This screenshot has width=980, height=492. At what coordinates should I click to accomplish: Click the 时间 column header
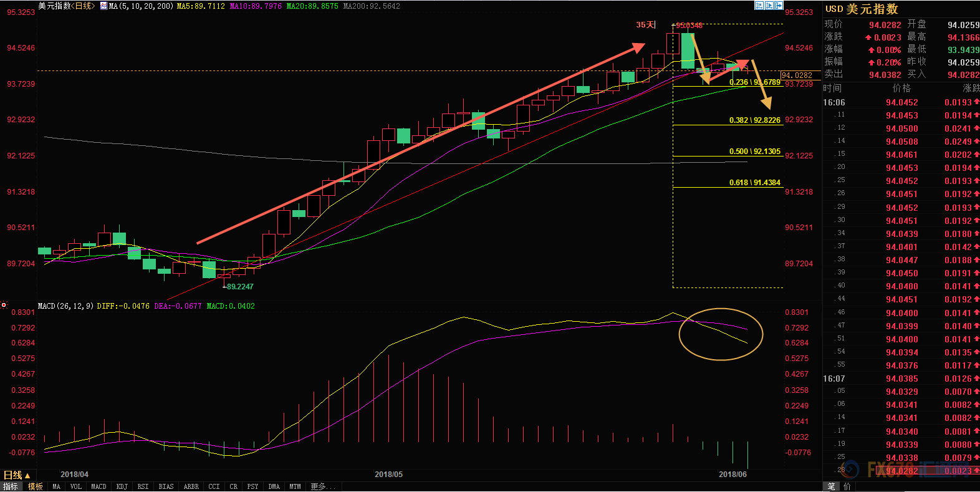833,89
